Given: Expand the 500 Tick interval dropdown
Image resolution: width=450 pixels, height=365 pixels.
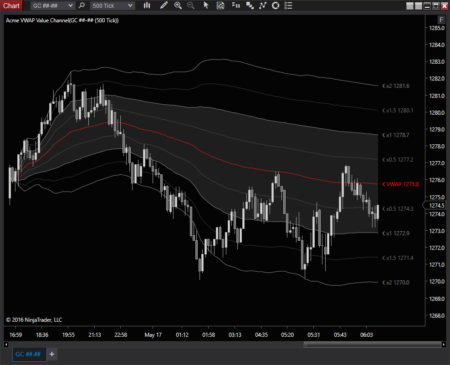Looking at the screenshot, I should 112,6.
